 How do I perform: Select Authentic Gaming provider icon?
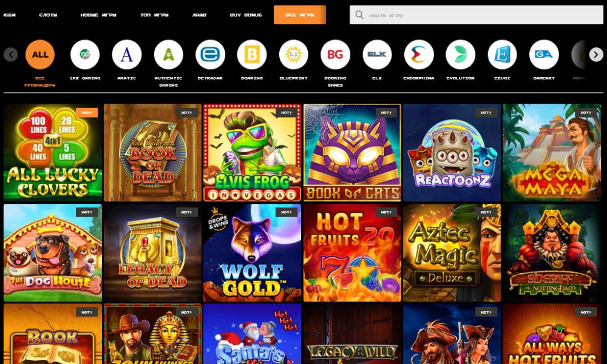click(168, 55)
